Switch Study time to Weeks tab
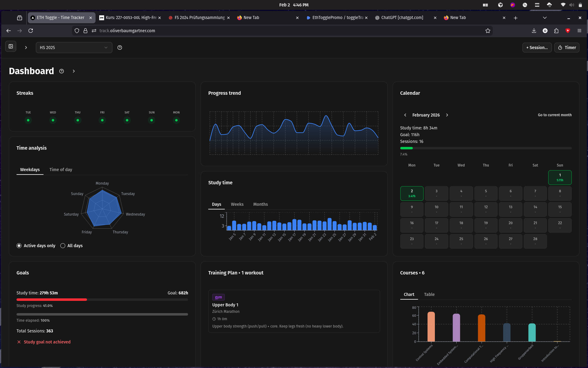 pos(237,204)
